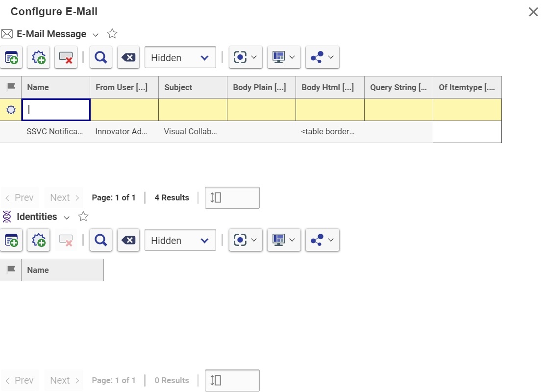Close the Configure E-Mail dialog
The width and height of the screenshot is (545, 392).
[533, 12]
